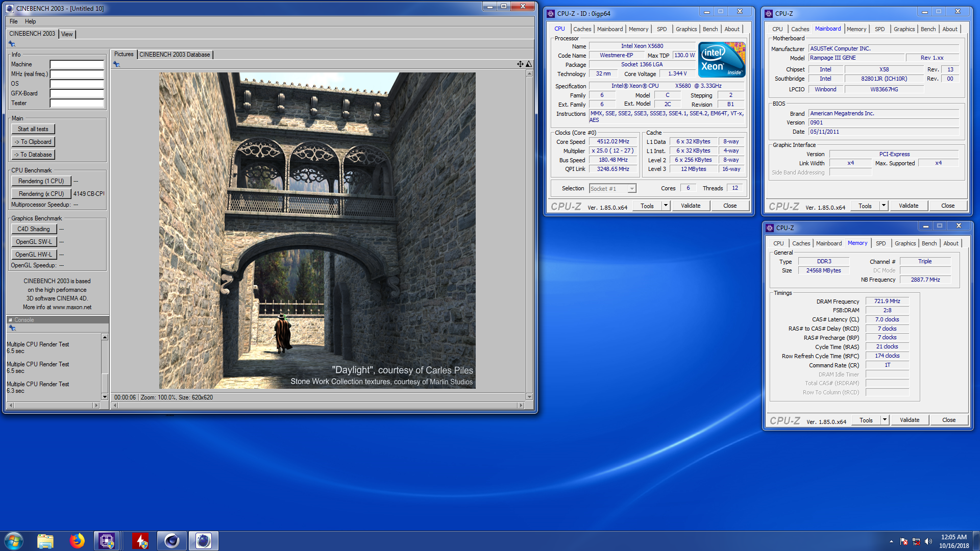Click CINEBENCH window title icon
The image size is (980, 551).
10,8
